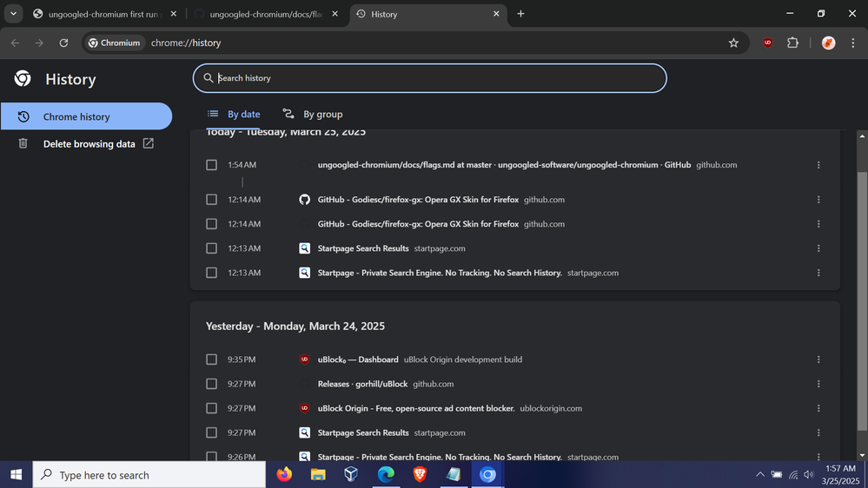This screenshot has width=868, height=488.
Task: Open uBlock Origin ad content blocker link
Action: [416, 408]
